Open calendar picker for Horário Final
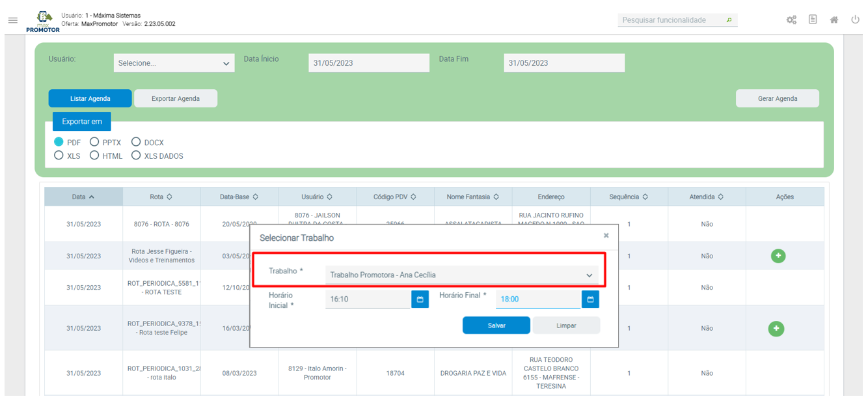Screen dimensions: 868x401 (x=590, y=299)
